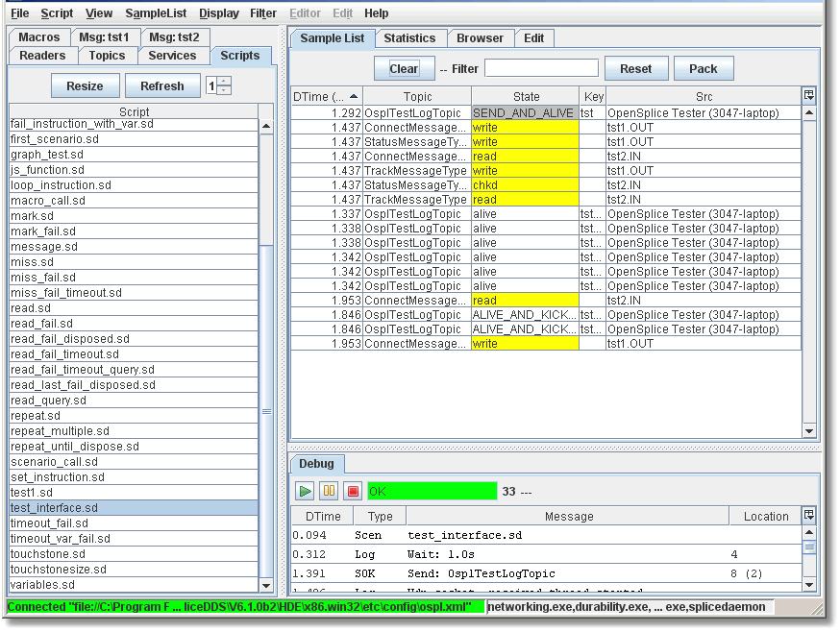This screenshot has height=632, width=840.
Task: Click the Connected ospl.xml status bar entry
Action: pyautogui.click(x=245, y=607)
